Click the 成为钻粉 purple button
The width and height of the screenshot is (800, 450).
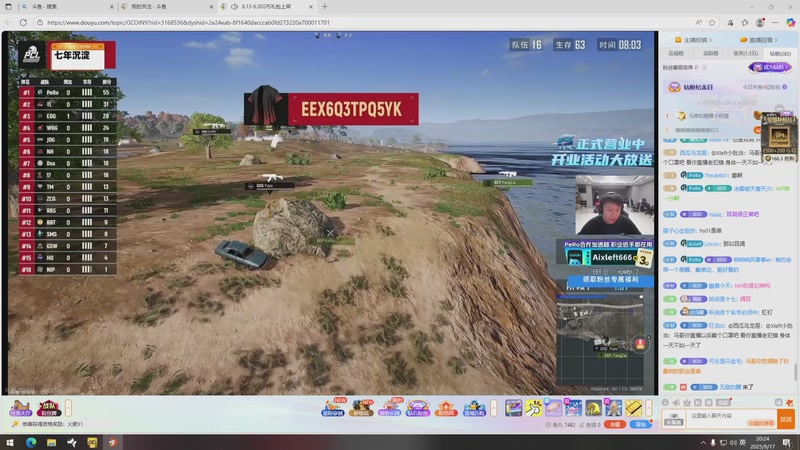coord(770,67)
